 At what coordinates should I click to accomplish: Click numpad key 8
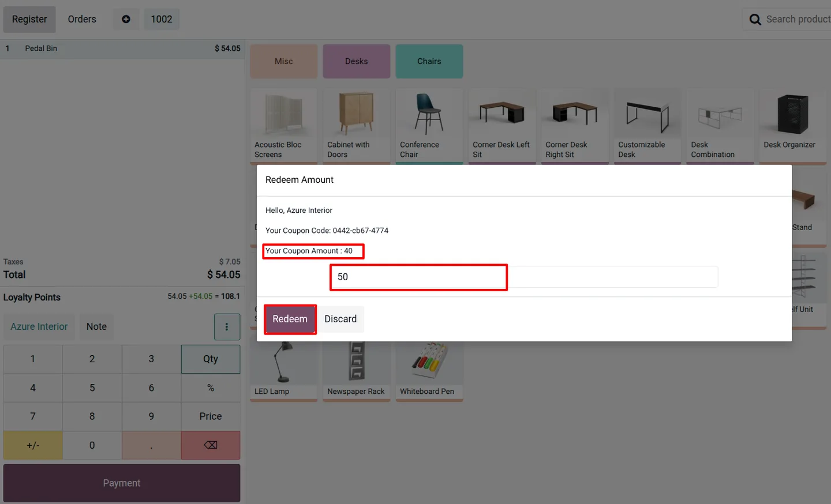(92, 416)
